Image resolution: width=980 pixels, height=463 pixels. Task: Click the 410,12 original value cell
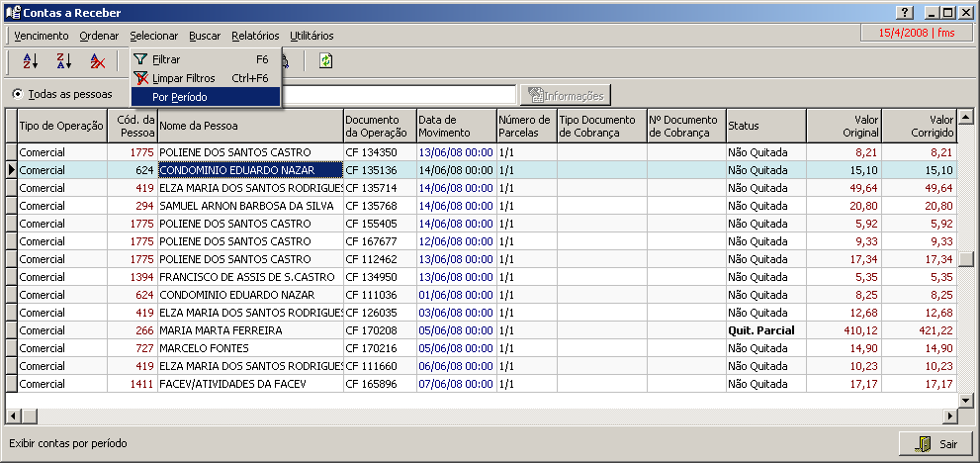tap(844, 330)
